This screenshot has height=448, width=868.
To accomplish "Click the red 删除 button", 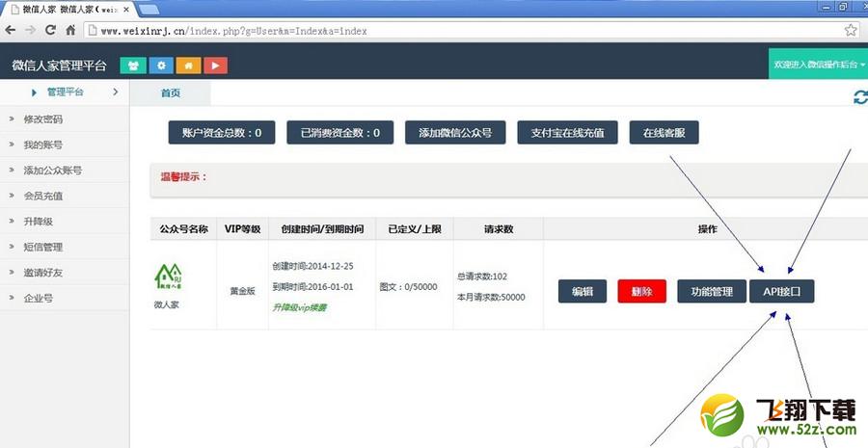I will click(641, 292).
